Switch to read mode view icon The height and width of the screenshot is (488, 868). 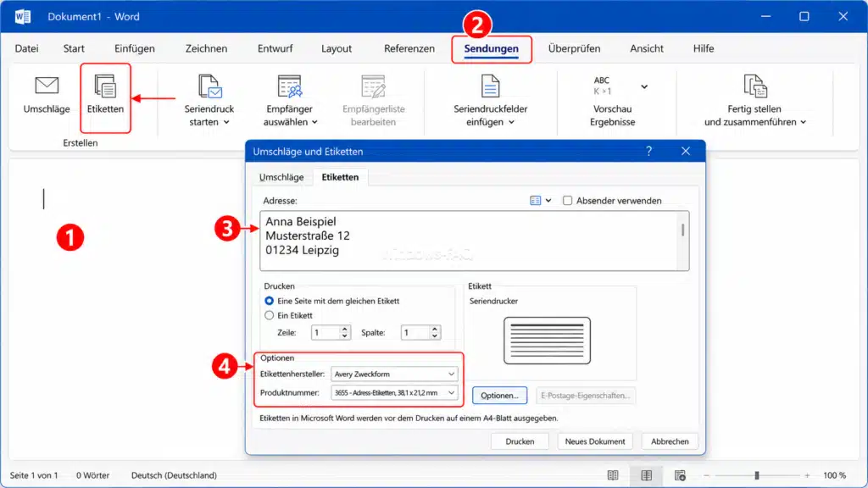pyautogui.click(x=613, y=475)
